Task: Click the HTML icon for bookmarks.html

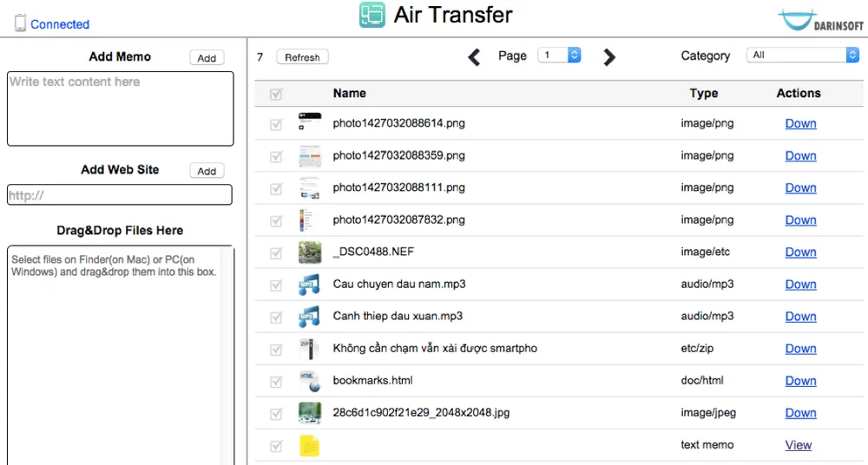Action: [310, 382]
